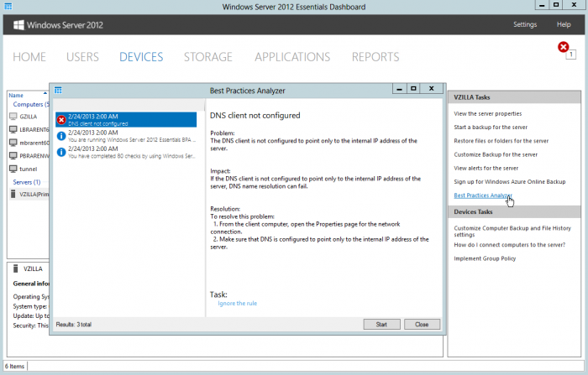
Task: Select the LBRARENT6 computer icon
Action: 13,130
